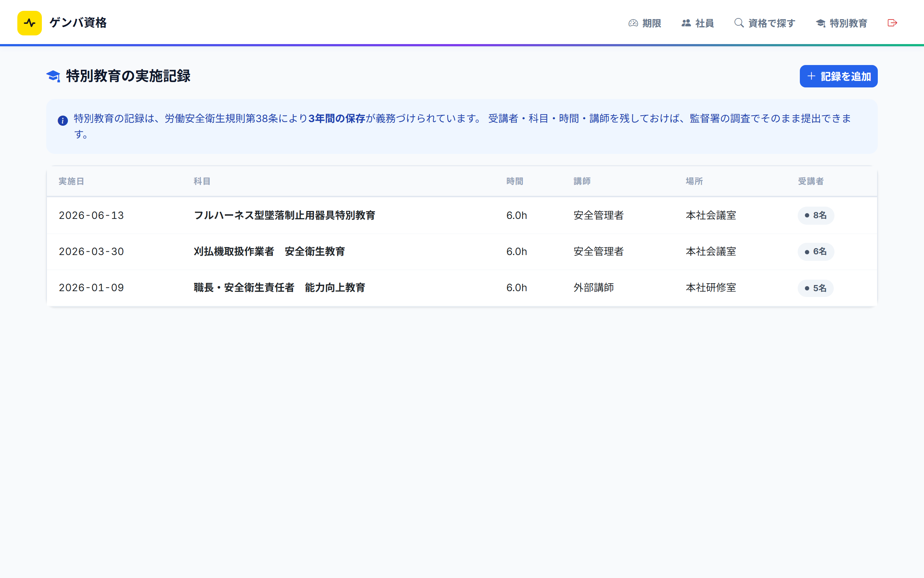Screen dimensions: 924x578
Task: Click the magnifier icon beside 資格で探す
Action: [739, 23]
